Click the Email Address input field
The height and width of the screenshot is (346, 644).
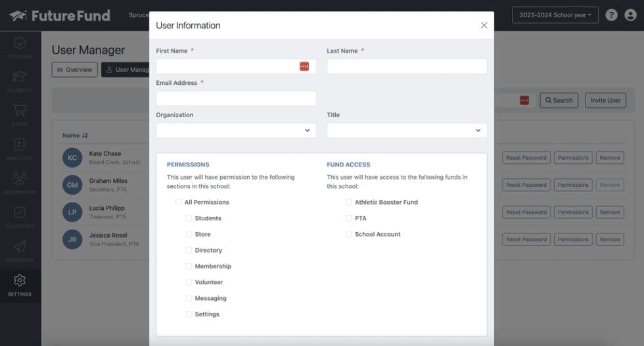[236, 99]
